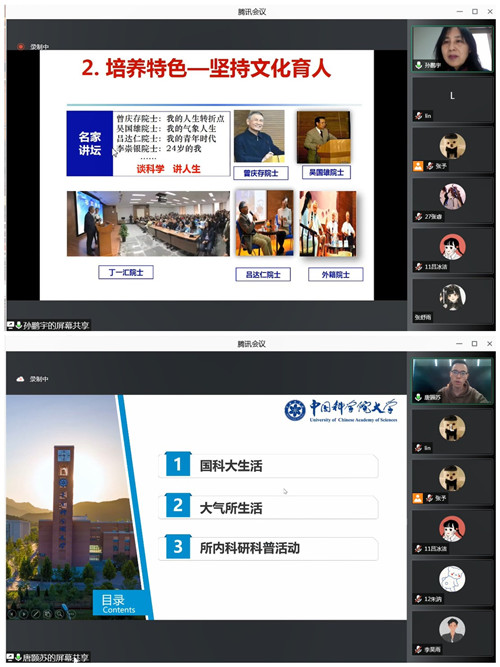500x667 pixels.
Task: Click the green microphone icon for 孙鹏宇 video
Action: [x=419, y=65]
